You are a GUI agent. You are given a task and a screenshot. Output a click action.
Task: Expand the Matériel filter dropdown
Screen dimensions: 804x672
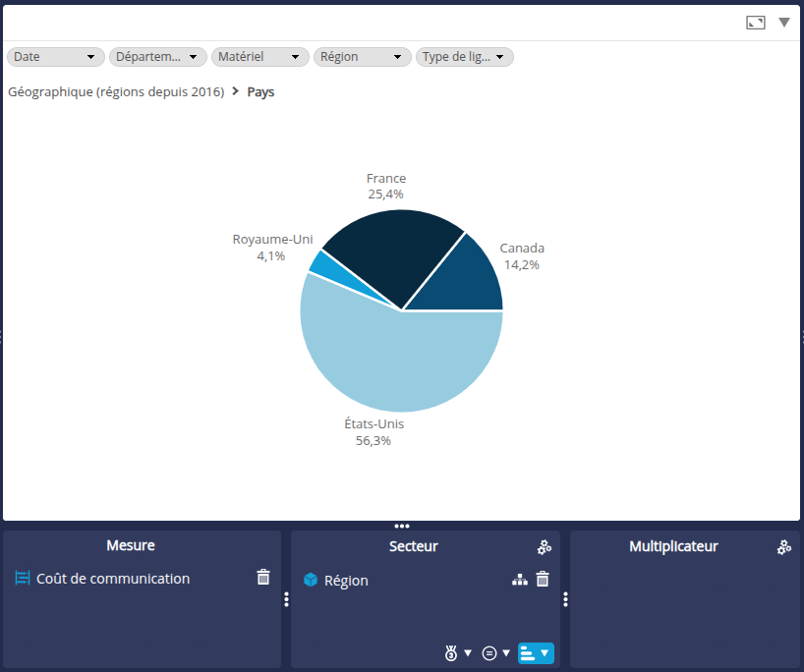coord(260,57)
